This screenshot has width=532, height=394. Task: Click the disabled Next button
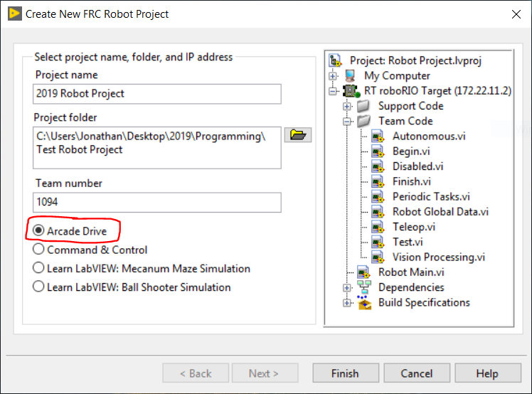click(265, 373)
